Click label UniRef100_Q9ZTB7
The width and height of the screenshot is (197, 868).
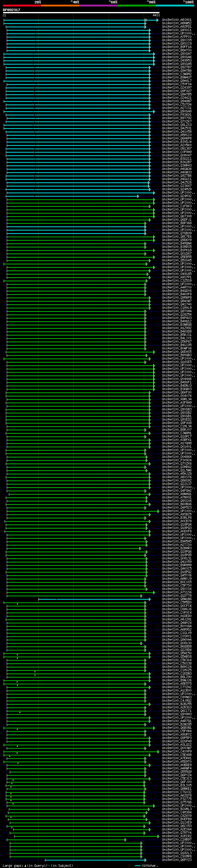coord(176,67)
